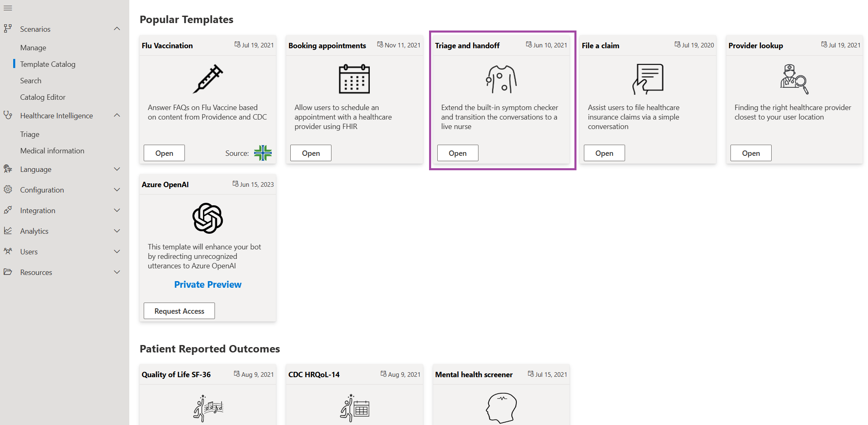Click the Users icon in the sidebar
Viewport: 868px width, 425px height.
[7, 251]
